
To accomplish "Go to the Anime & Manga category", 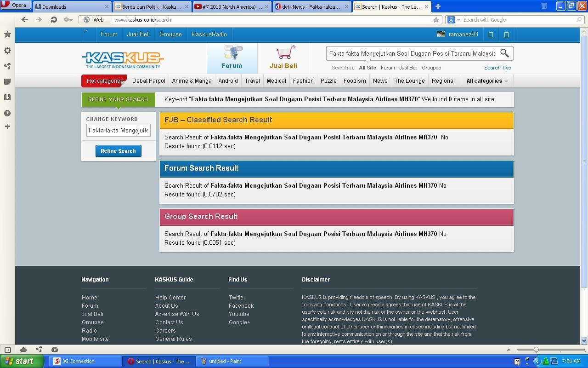I will (192, 80).
